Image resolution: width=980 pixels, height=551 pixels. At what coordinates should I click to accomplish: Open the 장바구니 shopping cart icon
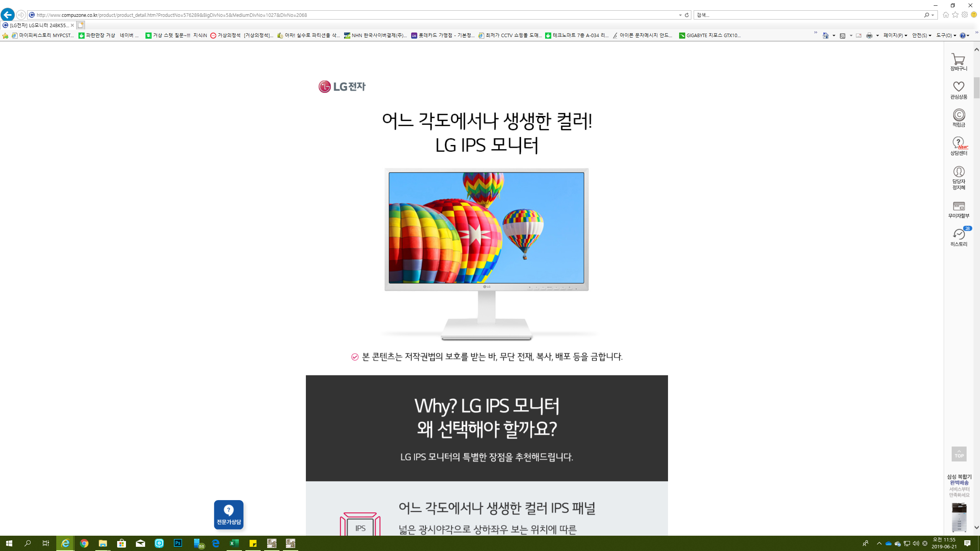959,62
